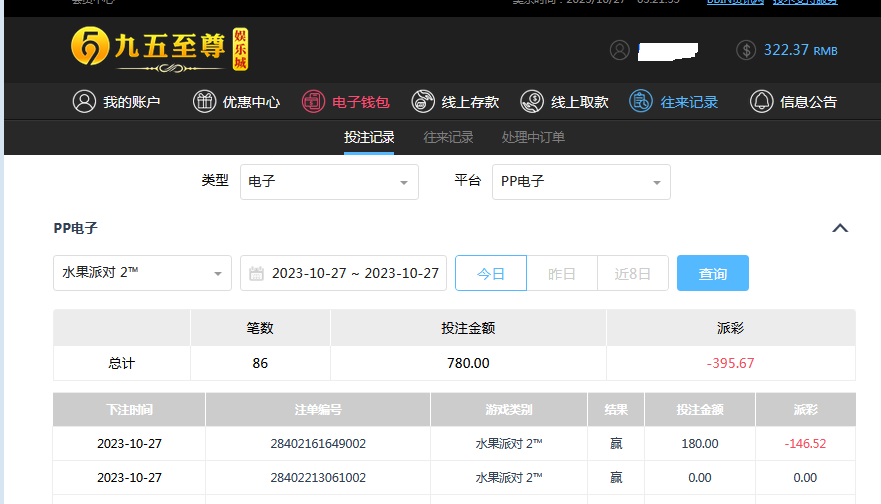Click the 九五至尊 casino logo

click(160, 49)
